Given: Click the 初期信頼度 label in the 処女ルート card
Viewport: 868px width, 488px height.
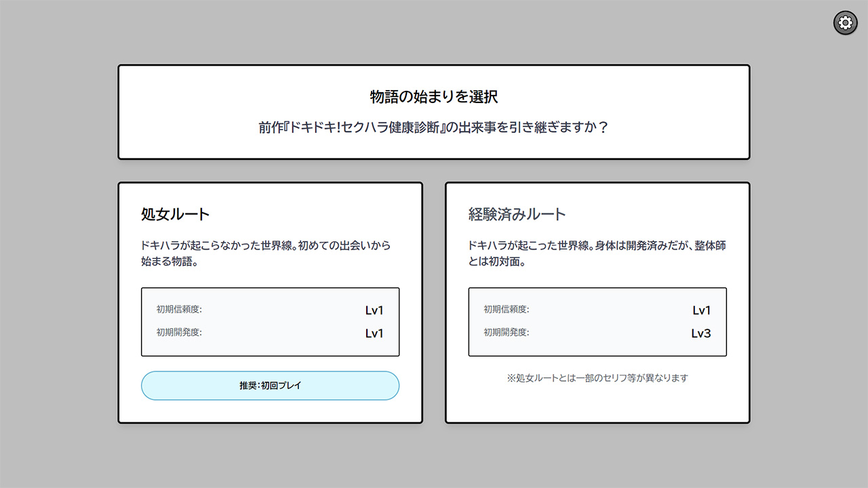Looking at the screenshot, I should coord(179,310).
